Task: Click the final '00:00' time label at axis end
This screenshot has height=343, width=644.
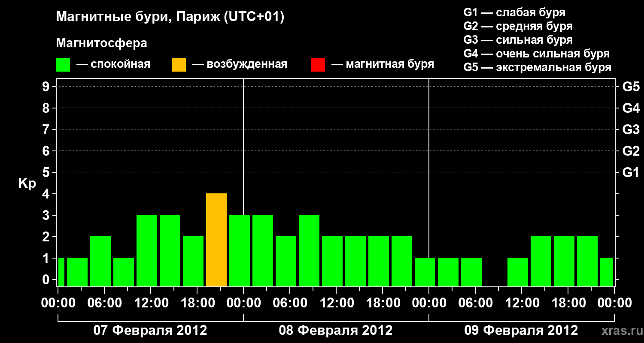Action: click(614, 303)
